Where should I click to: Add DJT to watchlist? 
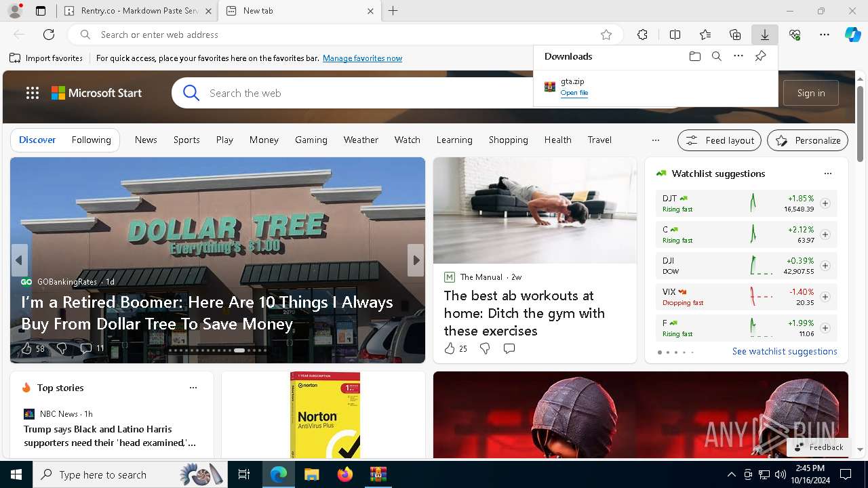825,203
